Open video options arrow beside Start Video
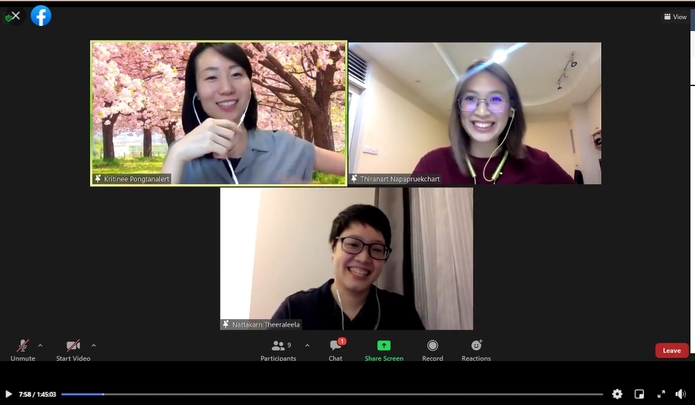Image resolution: width=695 pixels, height=405 pixels. click(x=93, y=345)
